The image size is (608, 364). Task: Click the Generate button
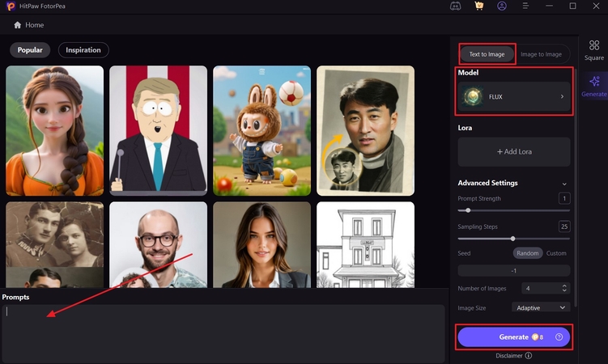(x=514, y=336)
